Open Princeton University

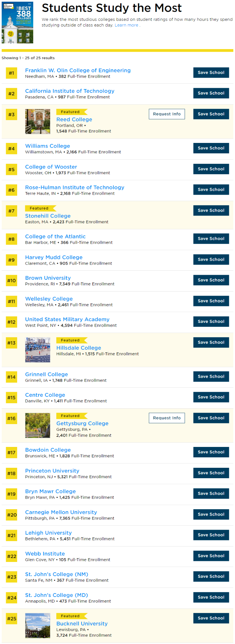52,471
